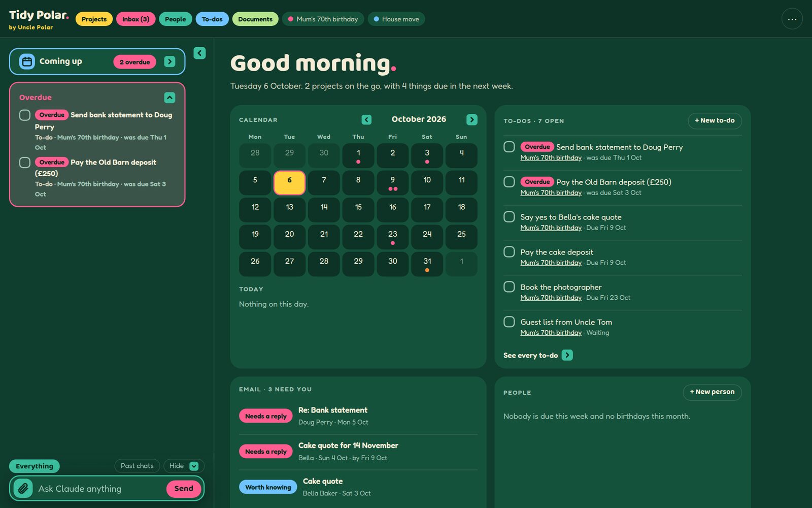Follow Mum's 70th birthday link under Book the photographer
Screen dimensions: 812x508
click(x=551, y=298)
